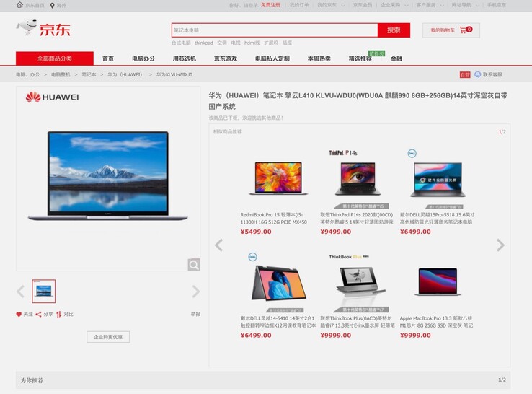
Task: Click inside the 笔记本电脑 search field
Action: click(x=275, y=30)
